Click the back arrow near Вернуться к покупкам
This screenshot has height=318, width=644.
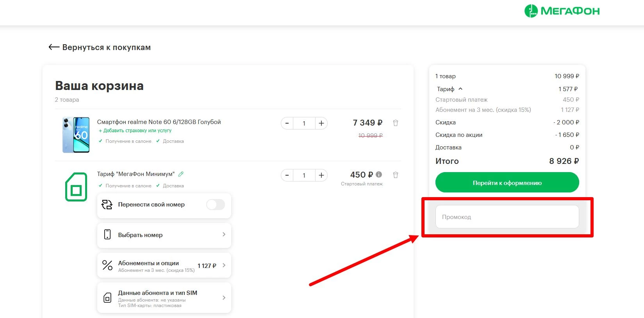pos(54,47)
